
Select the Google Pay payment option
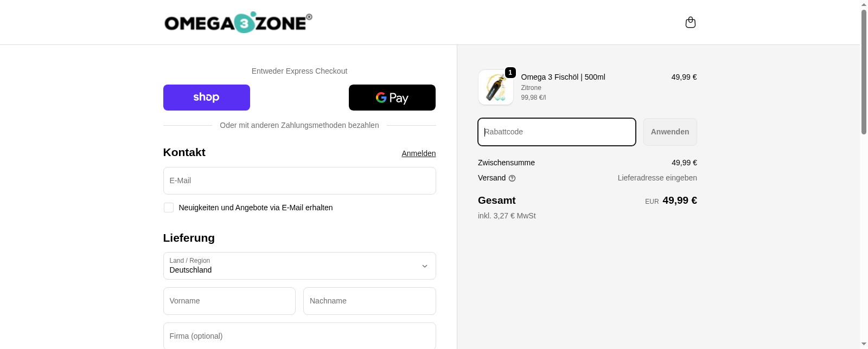(x=392, y=98)
